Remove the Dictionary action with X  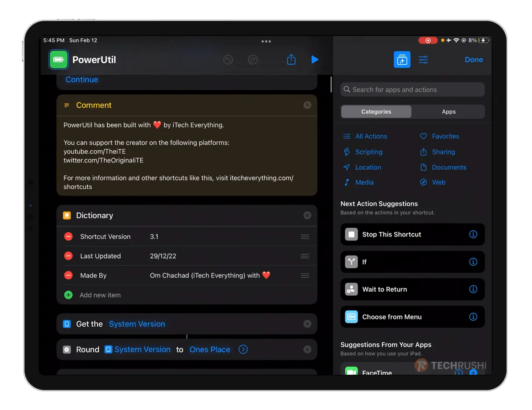308,216
